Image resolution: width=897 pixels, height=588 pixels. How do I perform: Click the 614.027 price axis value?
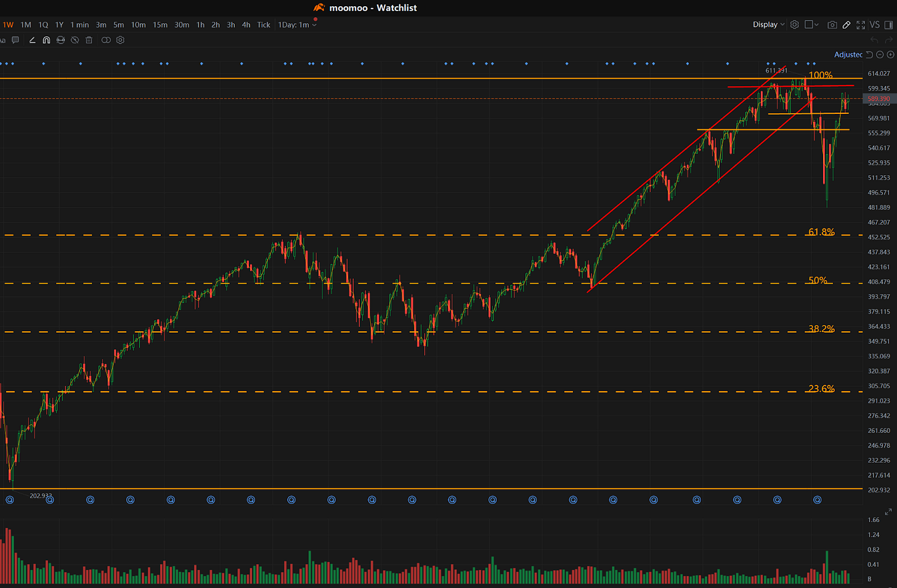point(879,73)
